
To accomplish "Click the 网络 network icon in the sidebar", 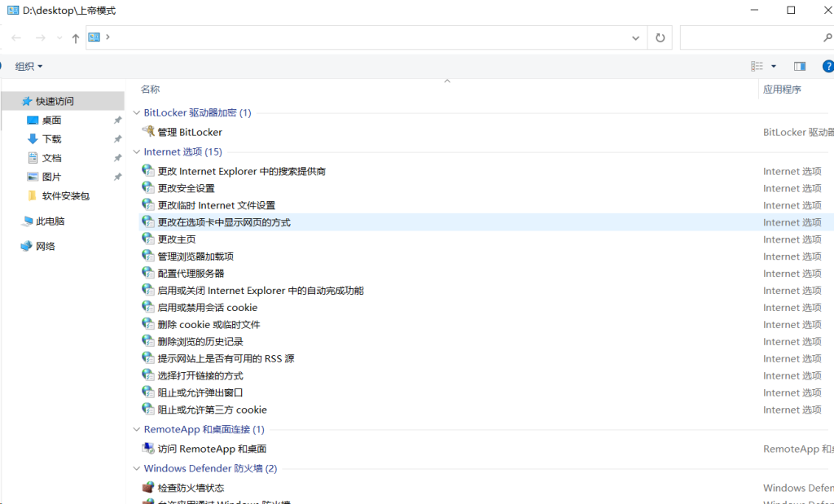I will point(27,247).
